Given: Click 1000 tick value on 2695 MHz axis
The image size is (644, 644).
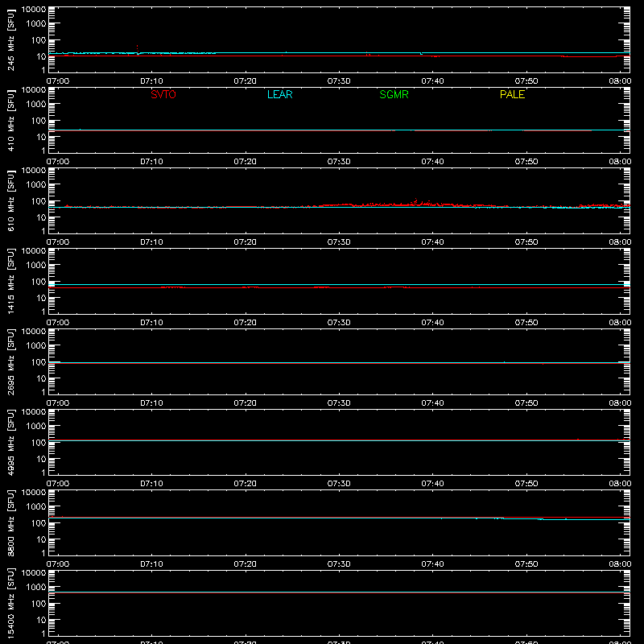Looking at the screenshot, I should coord(36,346).
